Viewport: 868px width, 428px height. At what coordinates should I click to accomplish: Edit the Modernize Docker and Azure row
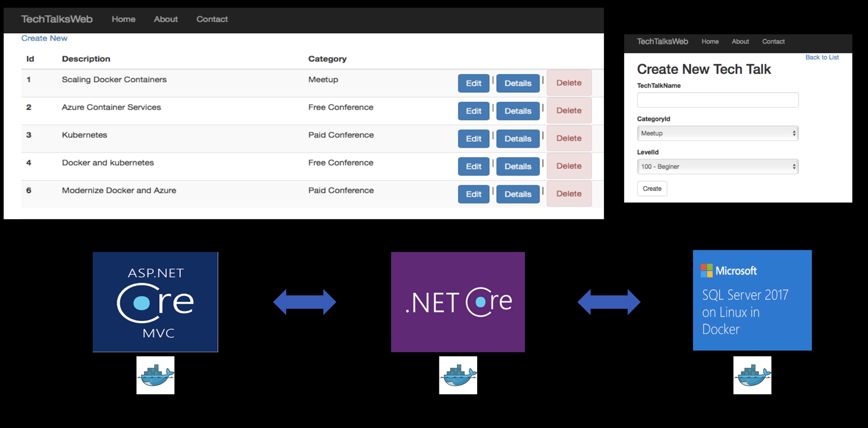pos(473,194)
